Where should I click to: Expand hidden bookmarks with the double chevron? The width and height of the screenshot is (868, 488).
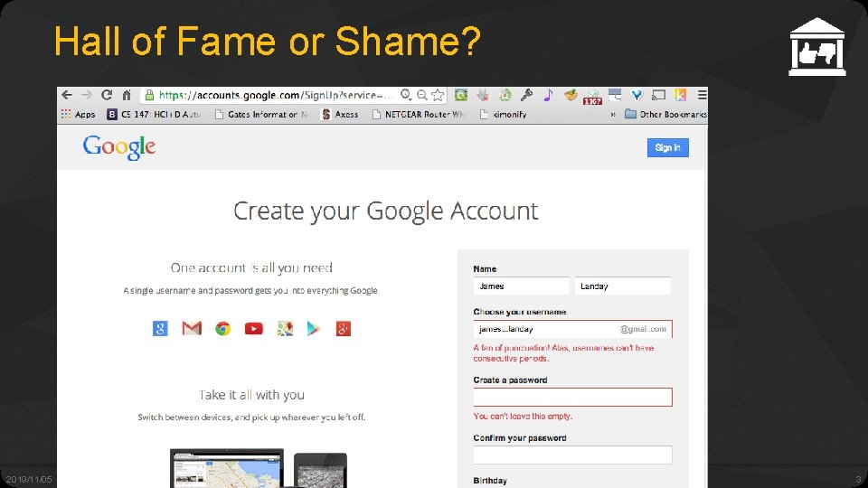point(613,115)
